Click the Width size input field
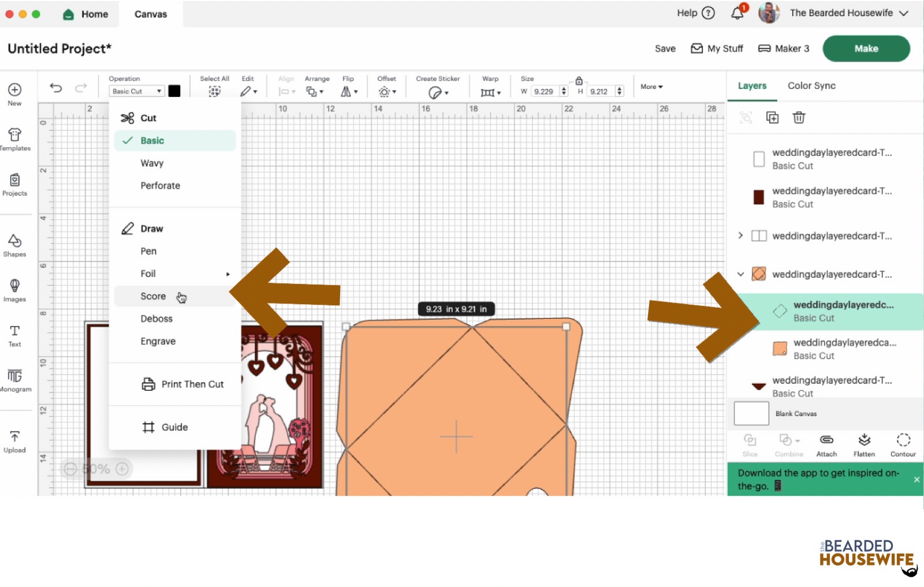The height and width of the screenshot is (587, 924). [544, 91]
